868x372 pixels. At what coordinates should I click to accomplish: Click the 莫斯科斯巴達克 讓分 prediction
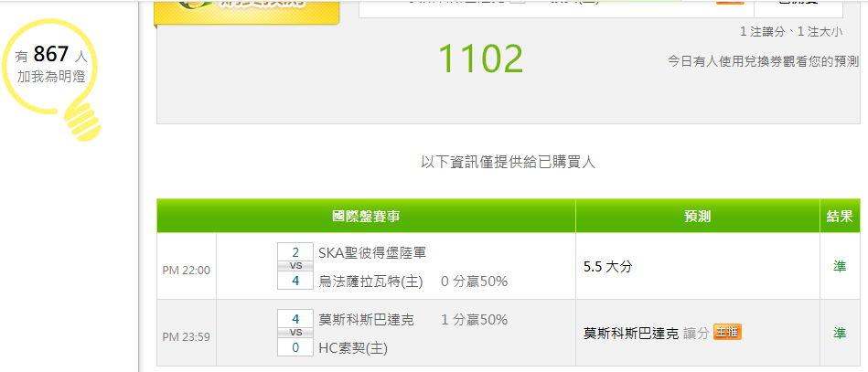(x=646, y=334)
